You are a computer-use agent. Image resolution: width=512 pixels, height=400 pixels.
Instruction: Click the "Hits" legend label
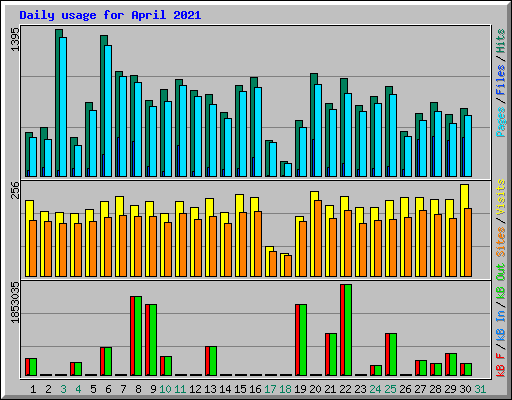click(501, 41)
